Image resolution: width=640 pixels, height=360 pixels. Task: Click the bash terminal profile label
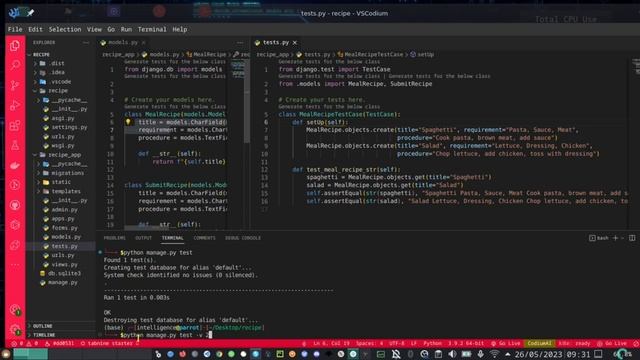point(599,238)
